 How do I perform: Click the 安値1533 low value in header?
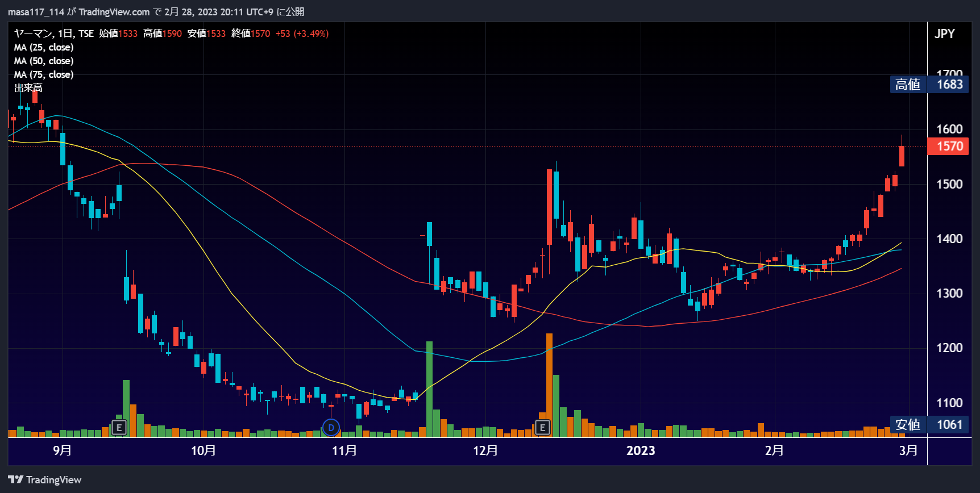click(206, 34)
